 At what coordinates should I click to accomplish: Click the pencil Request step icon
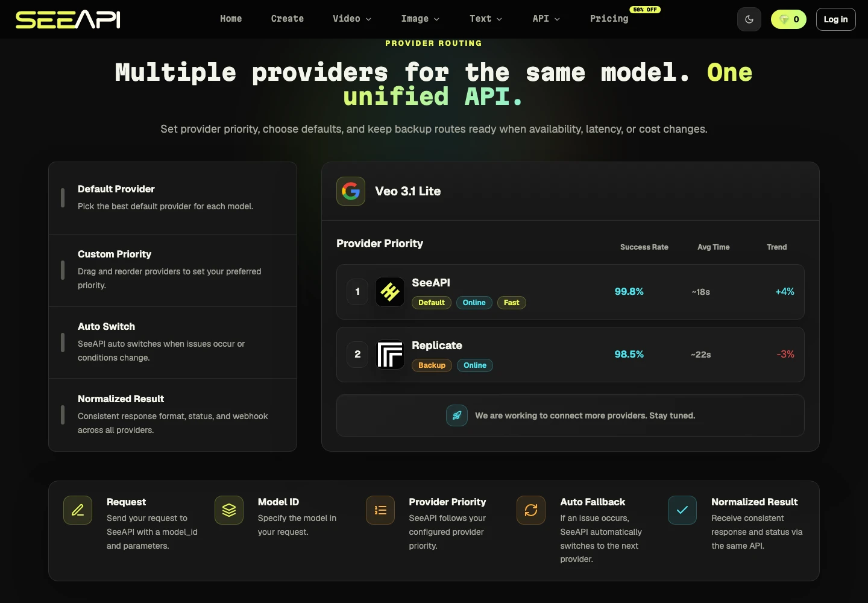tap(78, 510)
